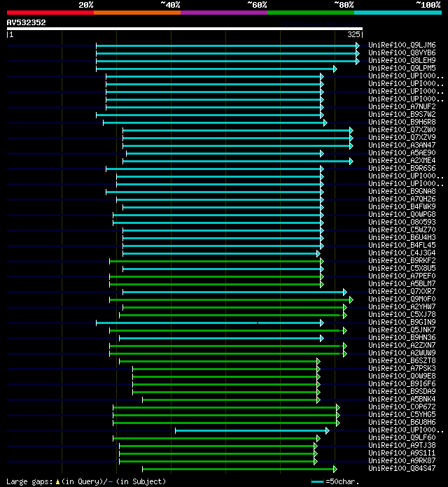Click the UniRef100_Q9M0F0 label
The width and height of the screenshot is (448, 487).
[x=402, y=299]
